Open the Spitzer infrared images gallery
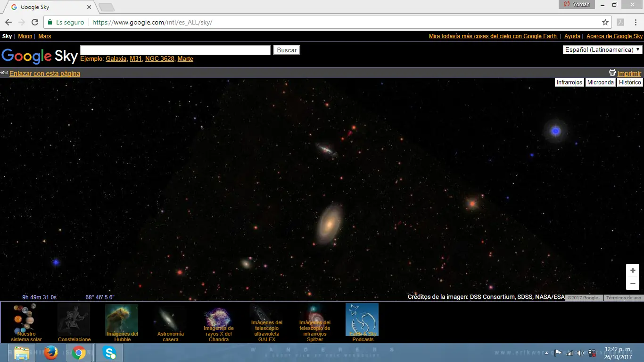The width and height of the screenshot is (644, 362). [314, 323]
